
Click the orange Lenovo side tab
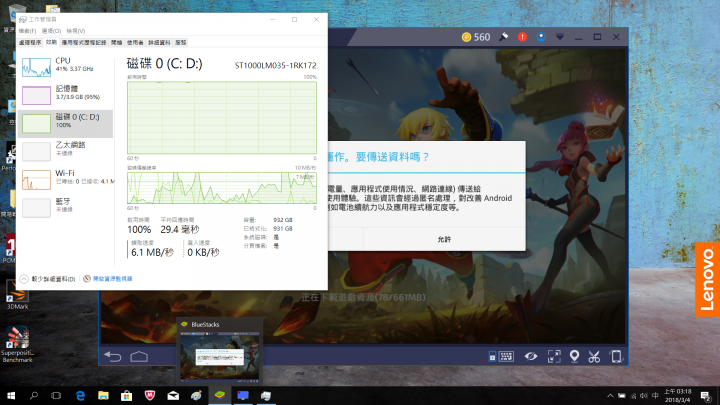708,280
